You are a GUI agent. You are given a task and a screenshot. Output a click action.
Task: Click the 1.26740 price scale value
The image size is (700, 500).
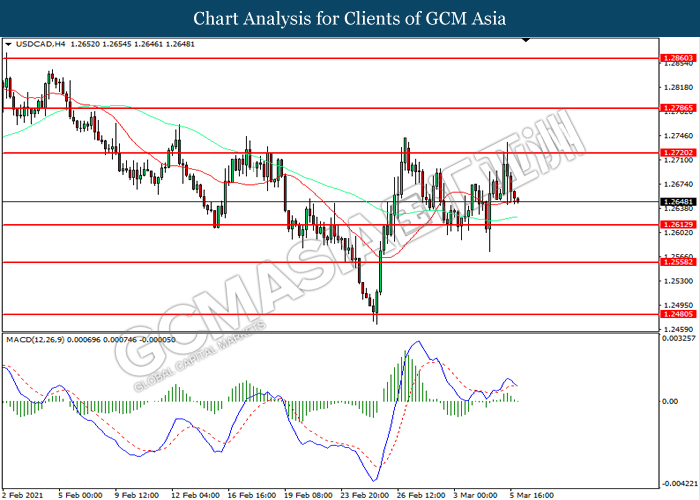tap(679, 184)
